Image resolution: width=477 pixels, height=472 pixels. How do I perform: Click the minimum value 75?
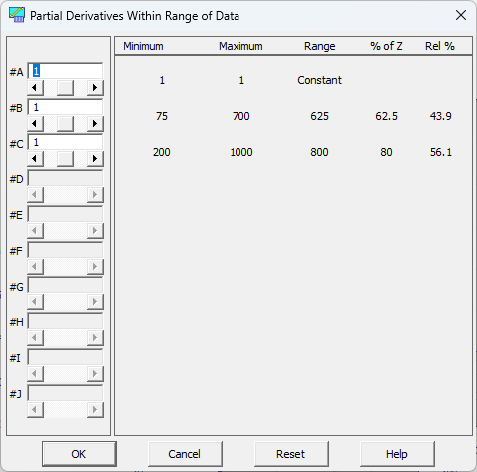click(x=162, y=116)
